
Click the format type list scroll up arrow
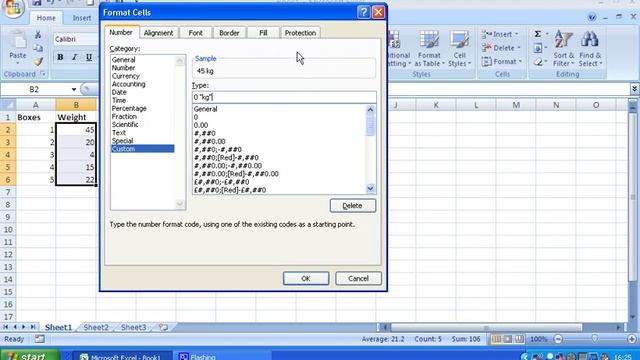click(x=370, y=109)
